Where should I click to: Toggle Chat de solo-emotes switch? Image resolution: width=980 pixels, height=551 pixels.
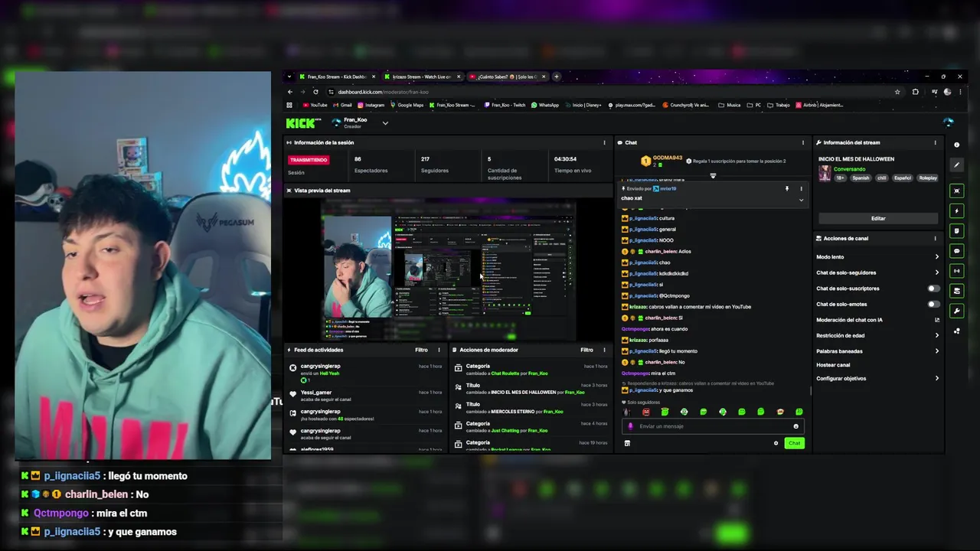click(x=933, y=304)
